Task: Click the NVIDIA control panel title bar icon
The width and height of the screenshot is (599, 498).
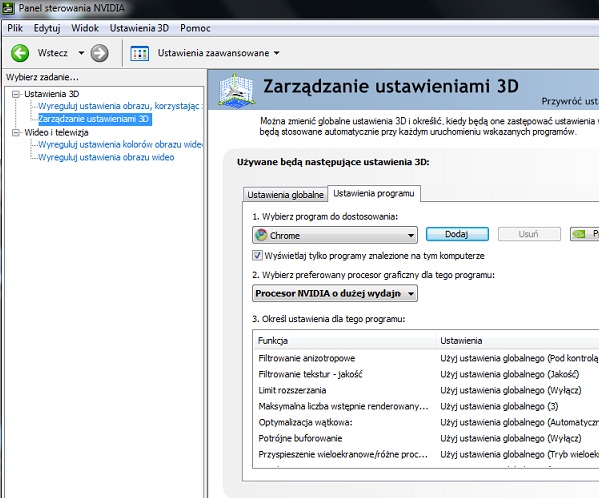Action: (x=8, y=8)
